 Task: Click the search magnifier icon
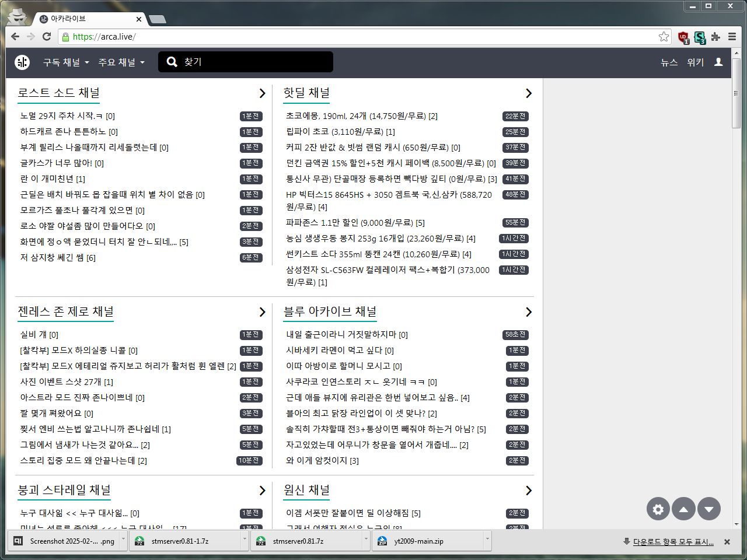click(172, 62)
